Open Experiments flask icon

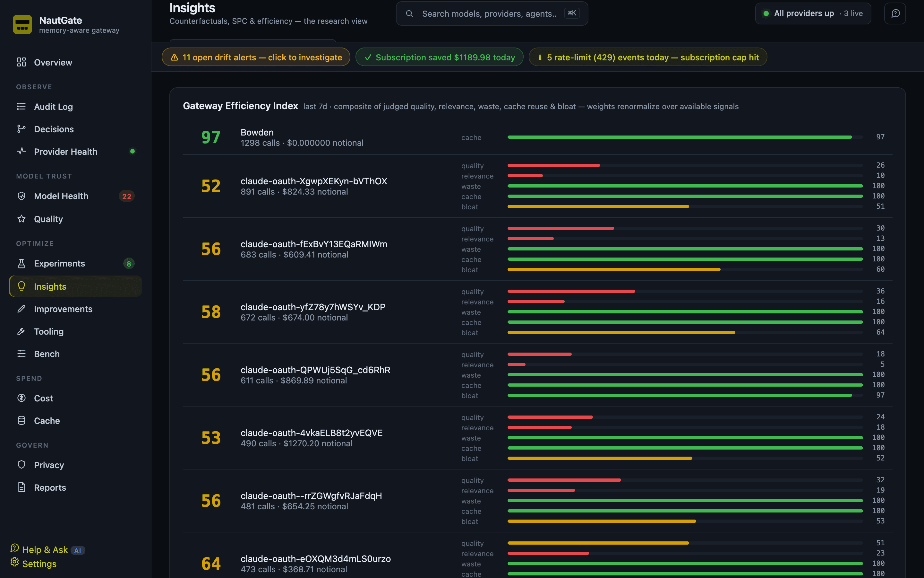[21, 263]
